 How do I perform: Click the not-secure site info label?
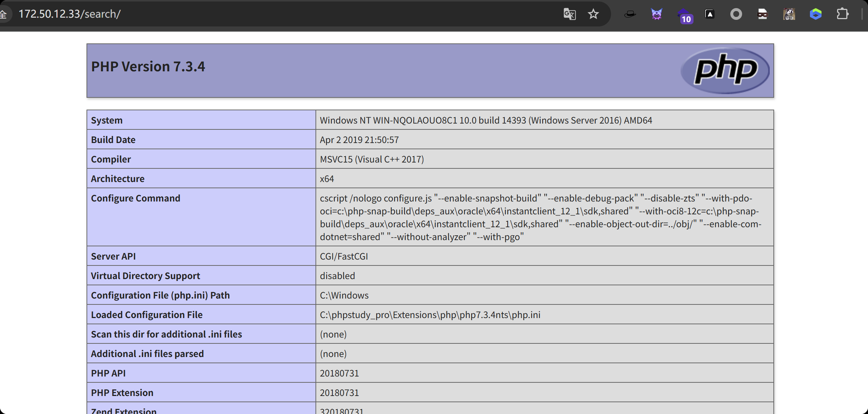pyautogui.click(x=3, y=14)
